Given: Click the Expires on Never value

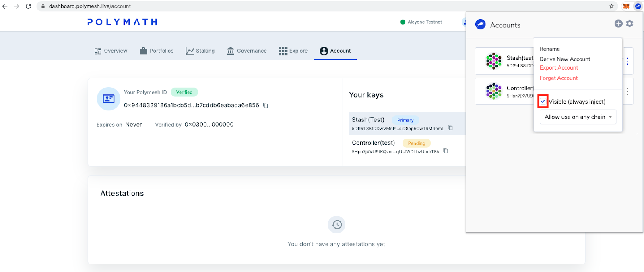Looking at the screenshot, I should click(134, 125).
